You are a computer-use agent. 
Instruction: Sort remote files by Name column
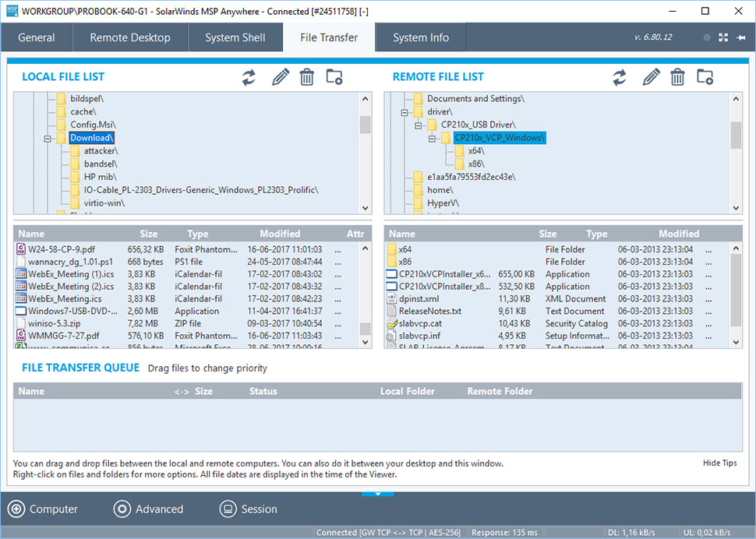[402, 234]
